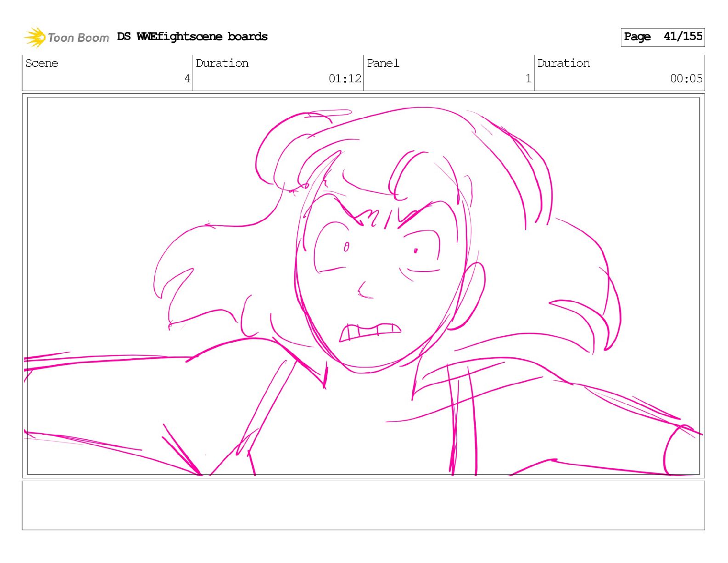The width and height of the screenshot is (728, 563).
Task: Click the storyboard panel drawing
Action: 363,286
